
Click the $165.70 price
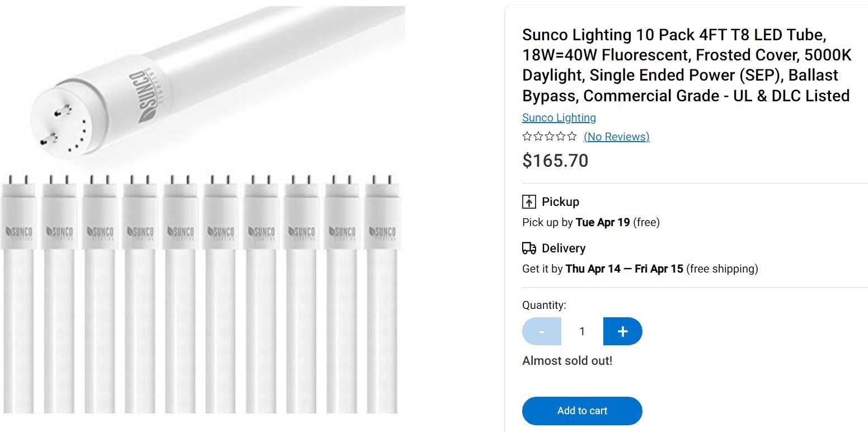(555, 161)
